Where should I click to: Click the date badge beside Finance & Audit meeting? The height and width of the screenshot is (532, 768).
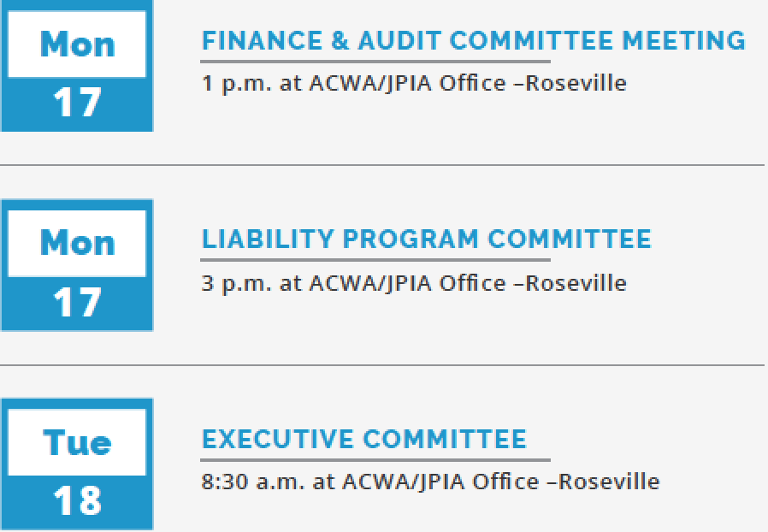coord(77,67)
